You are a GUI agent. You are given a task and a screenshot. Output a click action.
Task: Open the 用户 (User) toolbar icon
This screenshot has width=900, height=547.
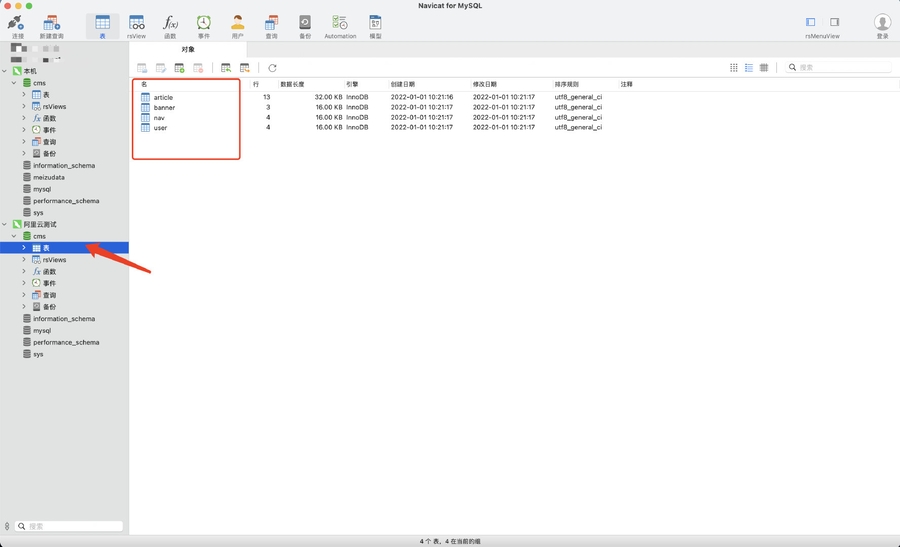[237, 24]
